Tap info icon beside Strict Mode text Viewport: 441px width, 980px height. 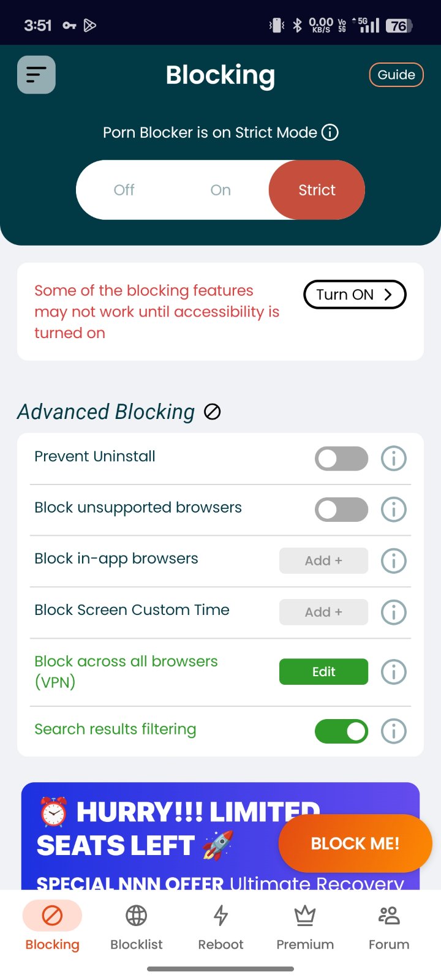tap(330, 132)
